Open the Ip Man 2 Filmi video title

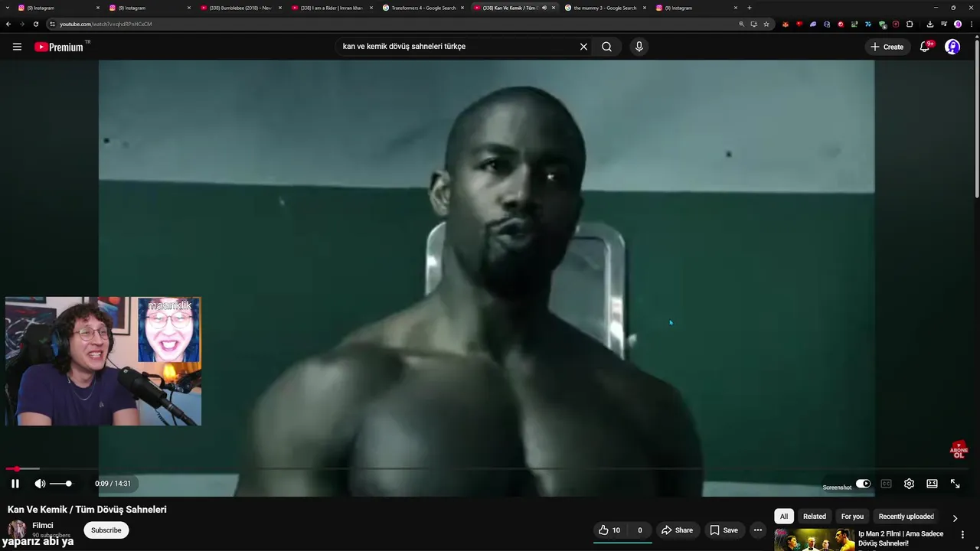900,539
